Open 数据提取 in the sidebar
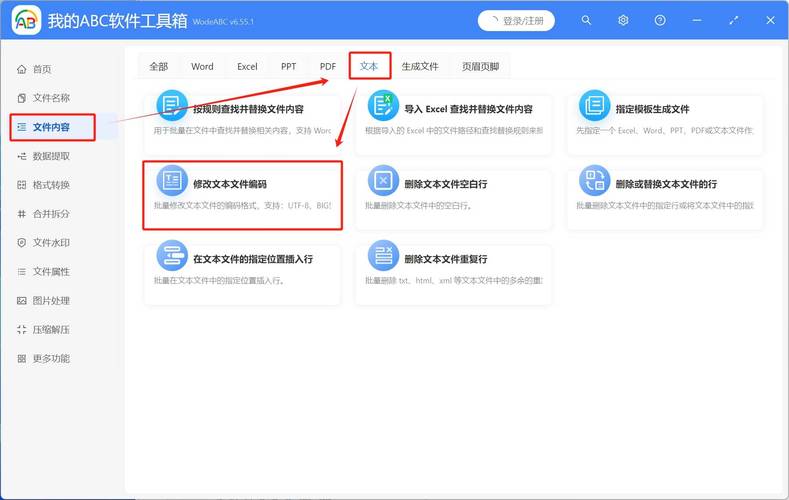789x500 pixels. [51, 156]
